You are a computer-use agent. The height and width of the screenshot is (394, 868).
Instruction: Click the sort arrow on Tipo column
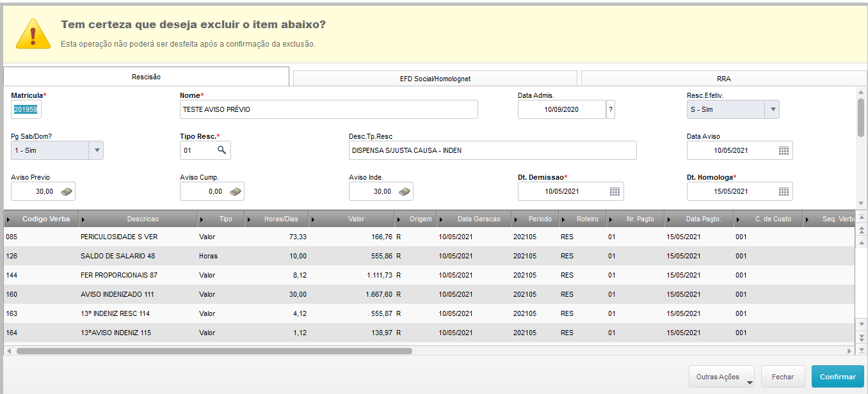[201, 219]
